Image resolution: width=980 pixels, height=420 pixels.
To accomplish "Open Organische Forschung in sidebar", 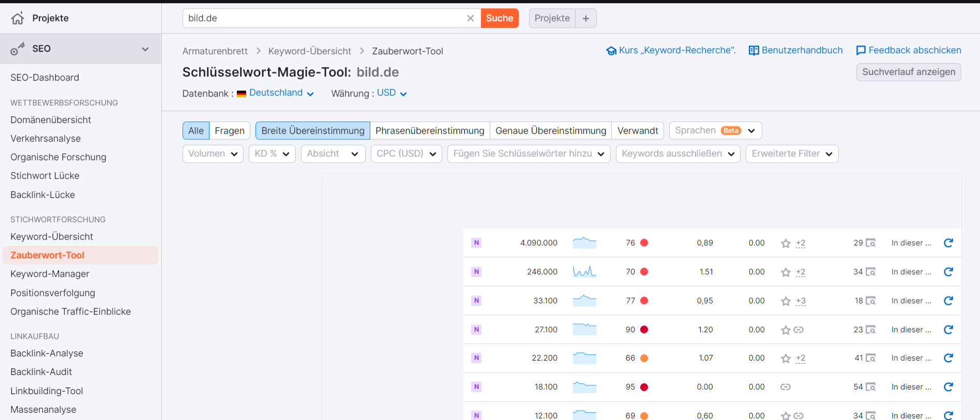I will pyautogui.click(x=58, y=157).
